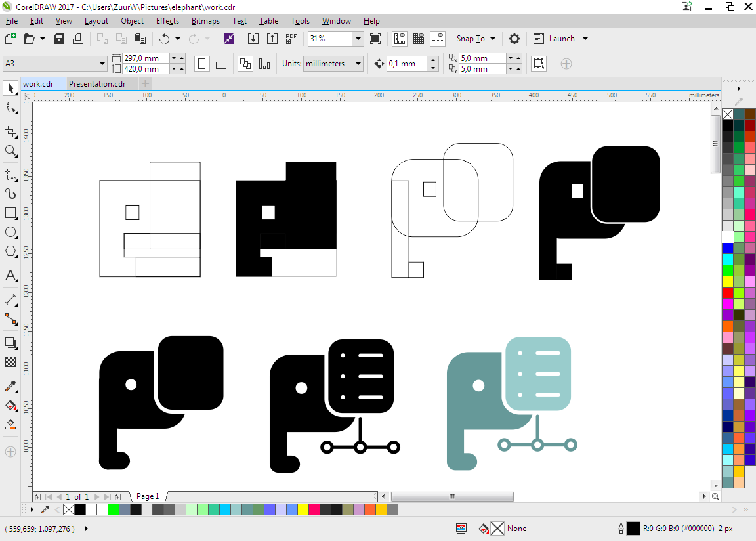The width and height of the screenshot is (756, 541).
Task: Open the Effects menu
Action: (167, 21)
